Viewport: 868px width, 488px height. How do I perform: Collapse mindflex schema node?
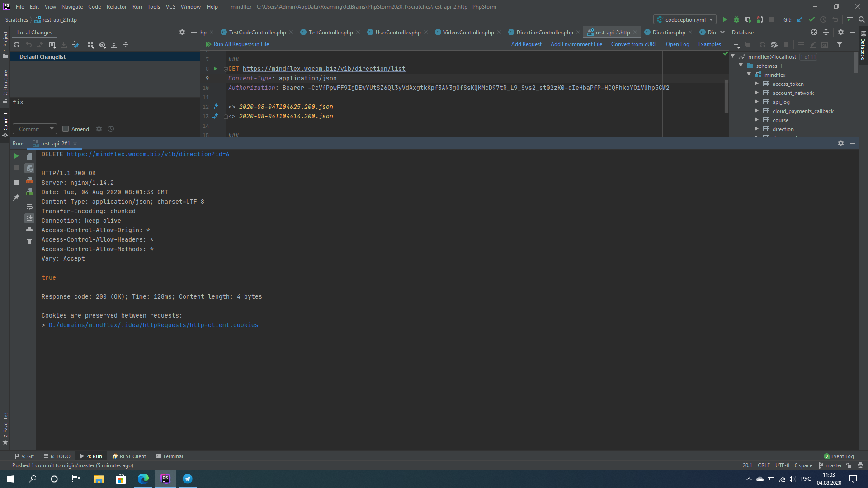tap(749, 75)
